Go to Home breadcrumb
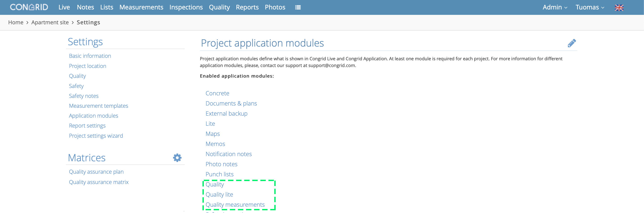The width and height of the screenshot is (644, 213). [x=16, y=22]
